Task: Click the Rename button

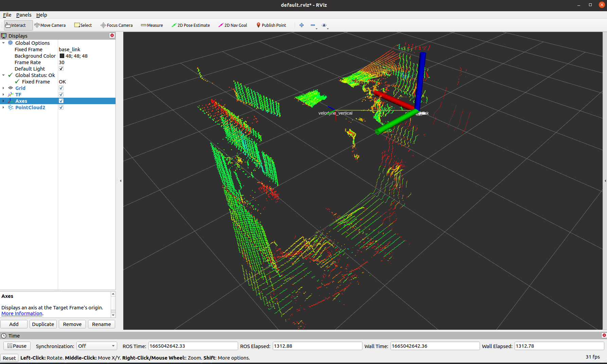Action: click(102, 324)
